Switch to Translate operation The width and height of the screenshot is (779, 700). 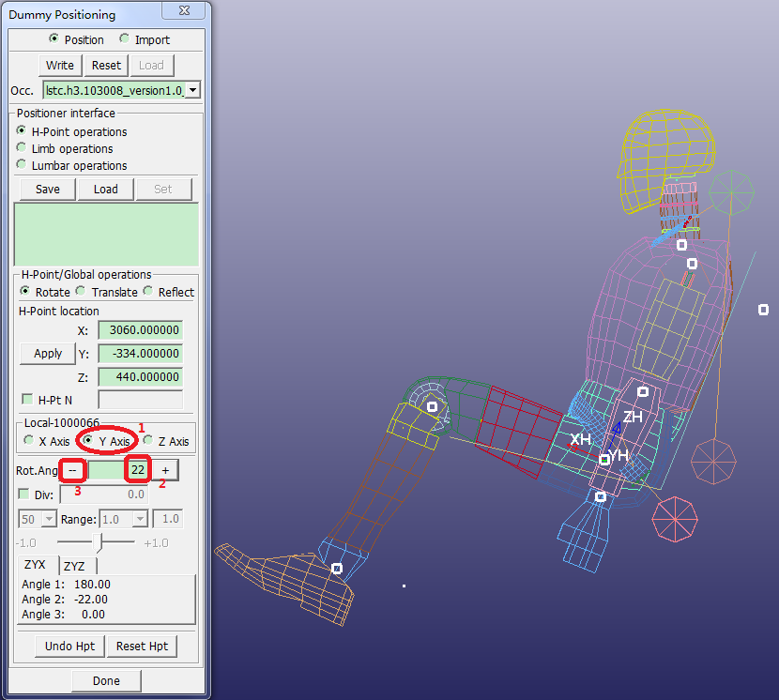point(81,292)
